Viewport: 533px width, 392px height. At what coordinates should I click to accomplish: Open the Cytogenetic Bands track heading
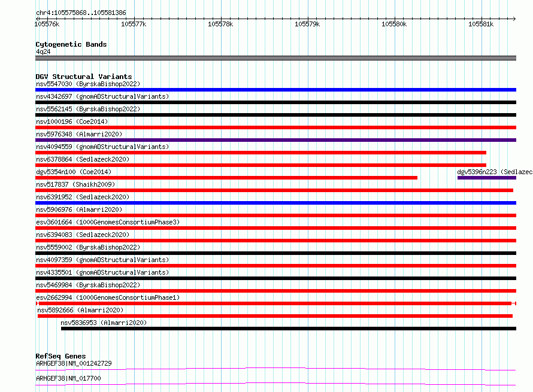(x=71, y=44)
